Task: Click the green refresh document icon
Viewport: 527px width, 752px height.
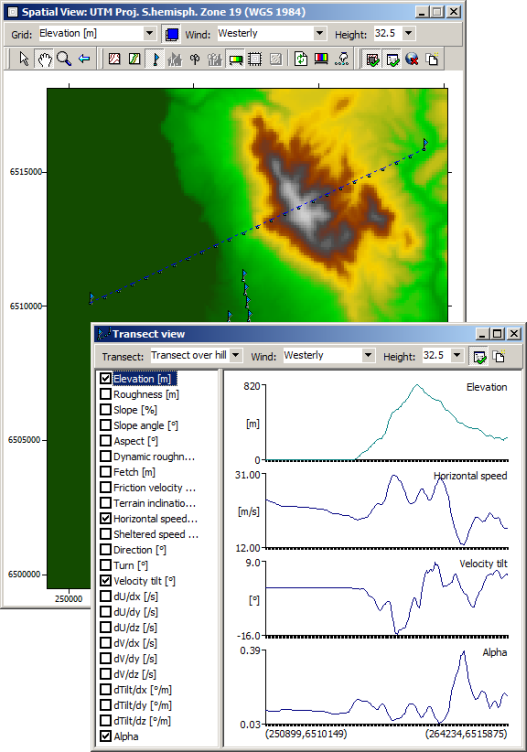Action: [x=301, y=59]
